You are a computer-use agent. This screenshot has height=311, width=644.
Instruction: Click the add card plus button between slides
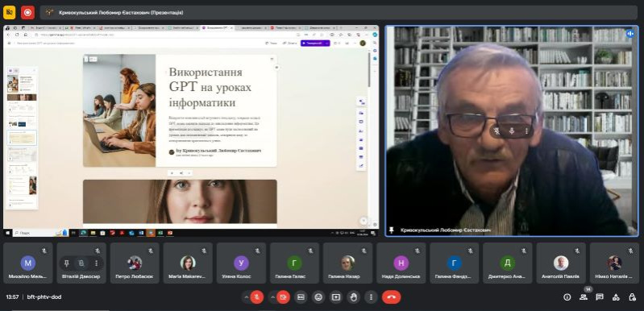coord(172,172)
